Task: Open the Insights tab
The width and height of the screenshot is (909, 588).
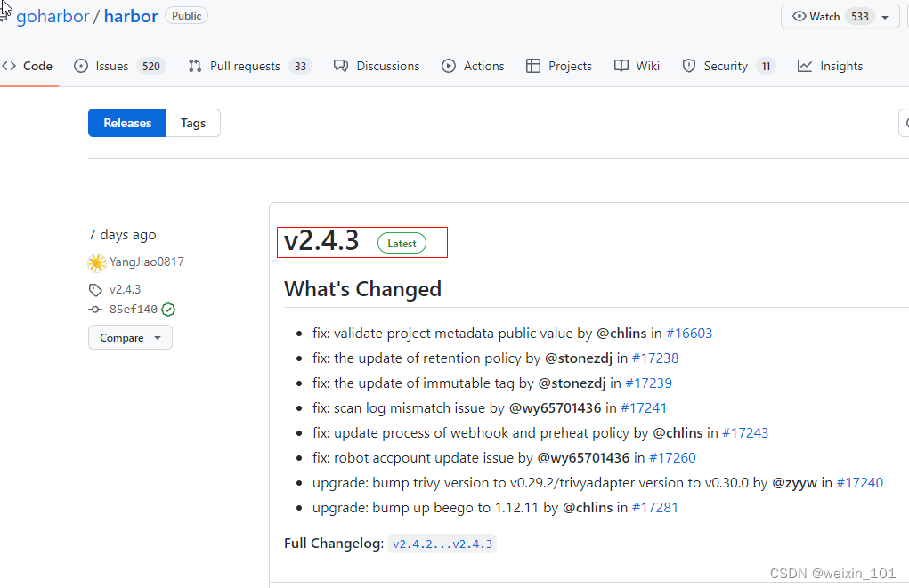Action: pos(830,66)
